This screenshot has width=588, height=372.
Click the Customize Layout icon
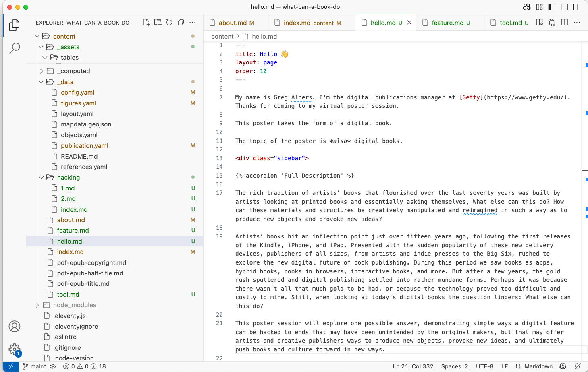click(539, 7)
